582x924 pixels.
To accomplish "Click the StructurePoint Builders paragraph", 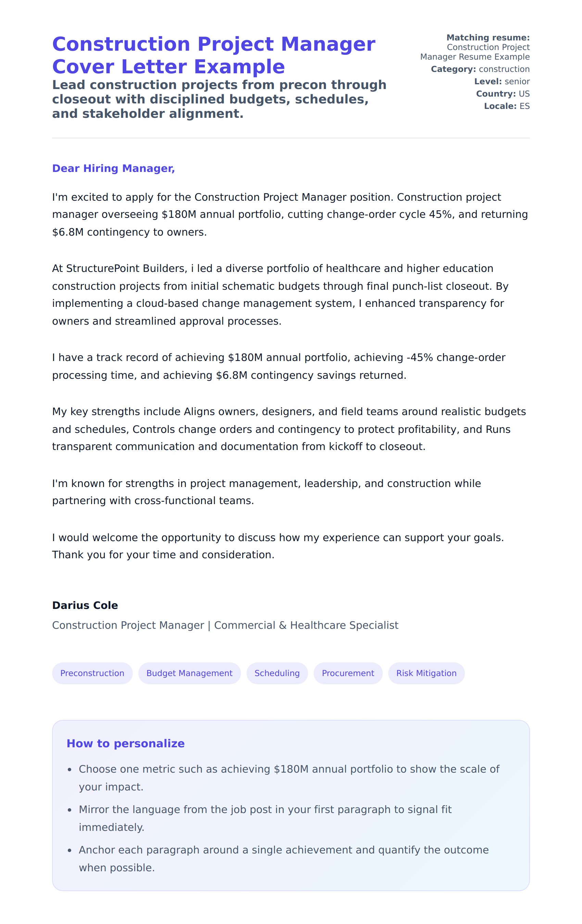I will tap(280, 294).
